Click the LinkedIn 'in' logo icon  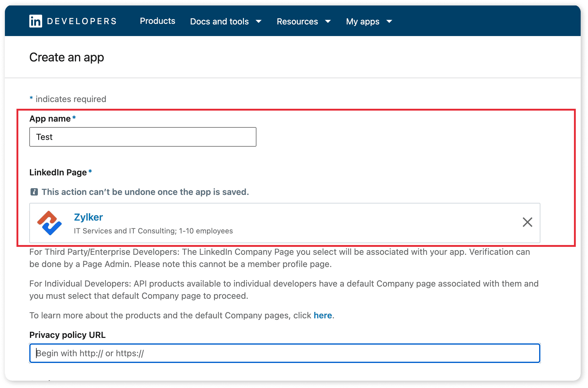point(35,21)
